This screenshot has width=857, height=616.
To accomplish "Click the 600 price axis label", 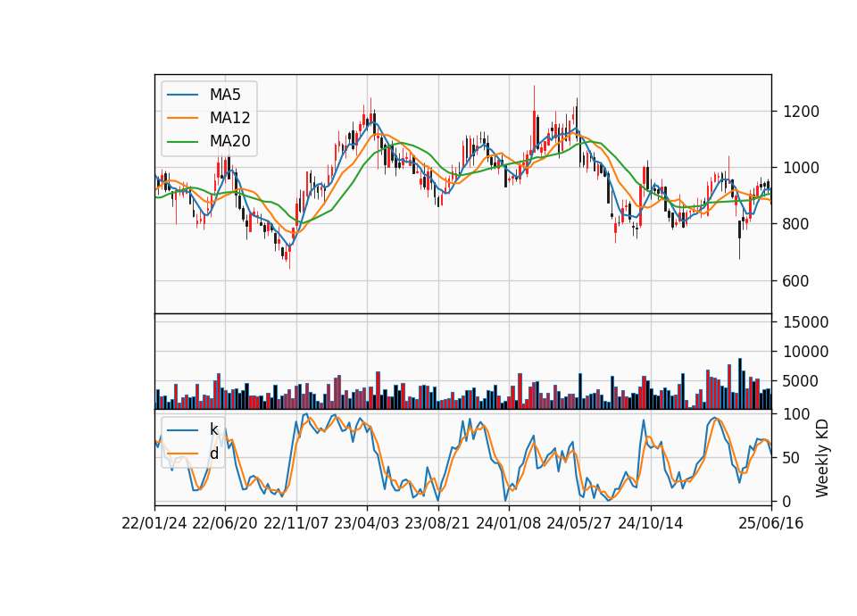I will [796, 281].
